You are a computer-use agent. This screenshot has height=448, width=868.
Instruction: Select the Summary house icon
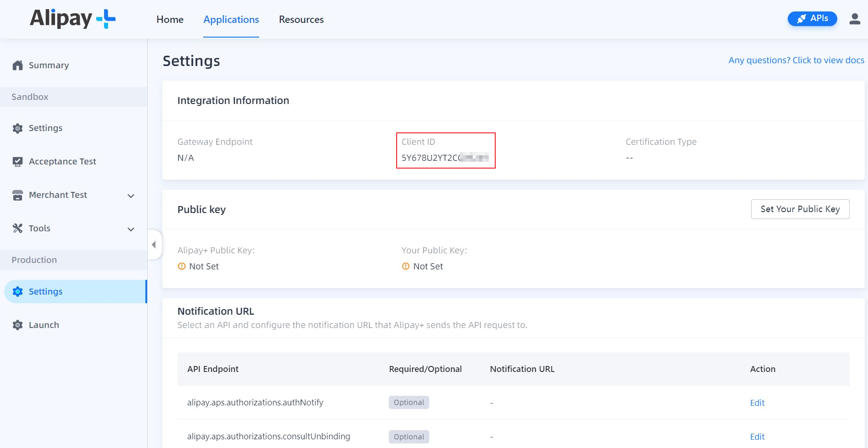(x=17, y=65)
